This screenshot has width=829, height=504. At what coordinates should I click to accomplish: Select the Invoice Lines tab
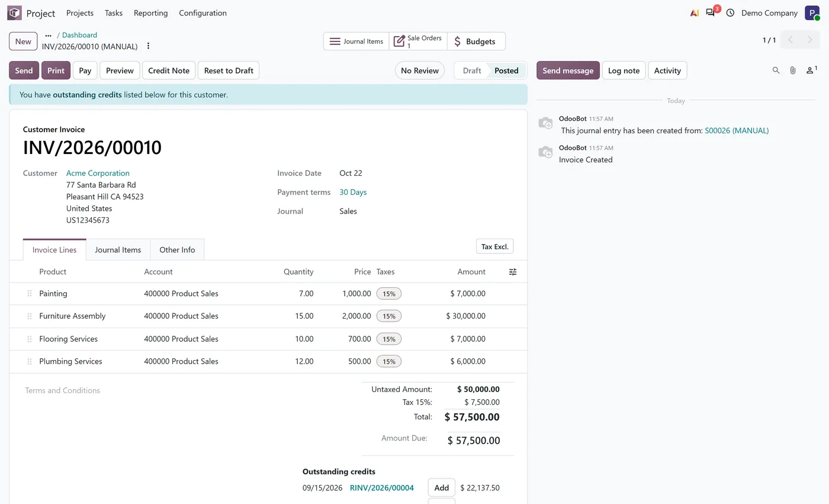pyautogui.click(x=54, y=250)
